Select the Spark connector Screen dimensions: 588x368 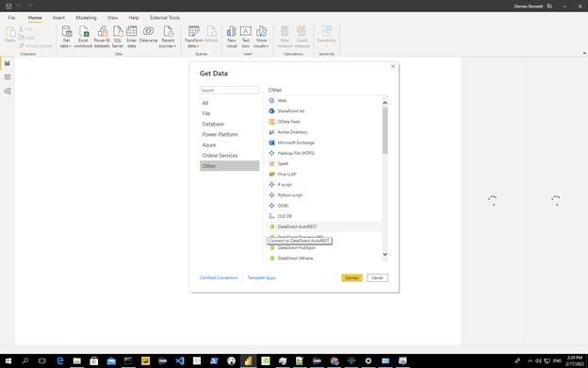point(324,164)
